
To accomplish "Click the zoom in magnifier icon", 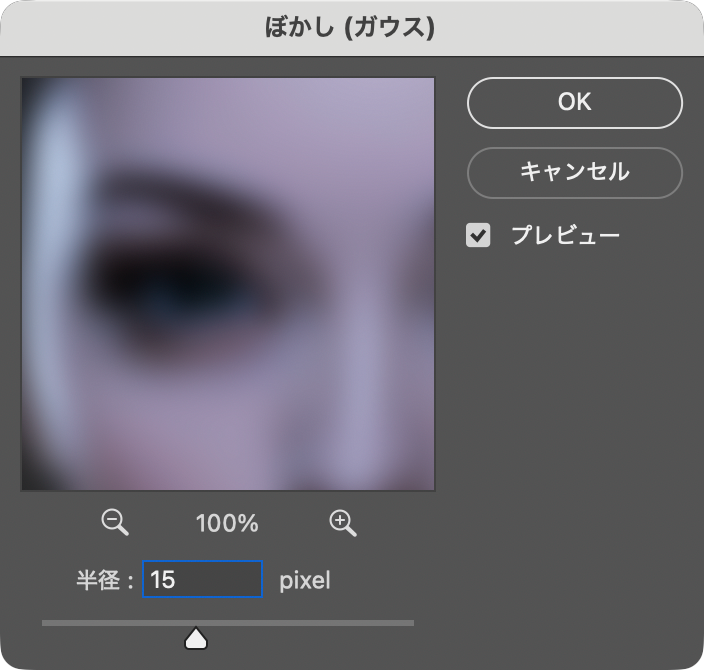I will pyautogui.click(x=342, y=522).
